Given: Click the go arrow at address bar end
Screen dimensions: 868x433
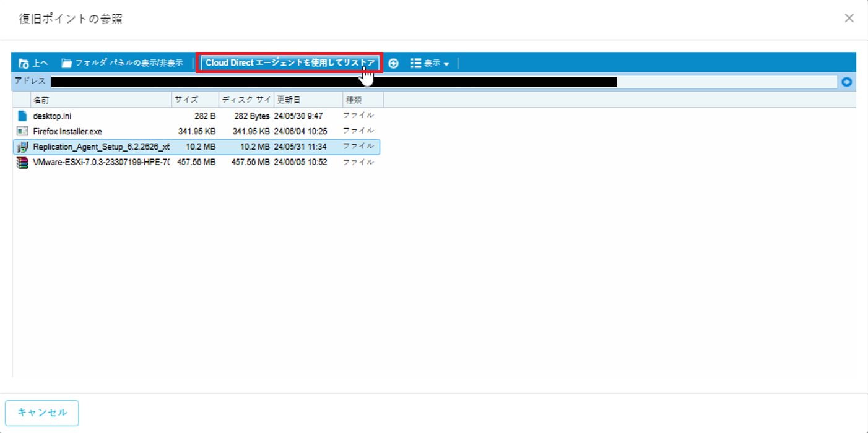Looking at the screenshot, I should click(x=846, y=82).
